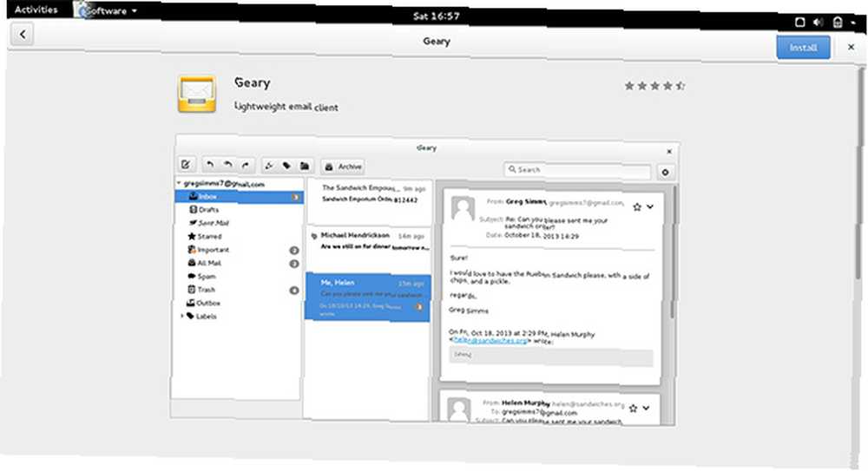The image size is (868, 471).
Task: Open the Activities overview
Action: (36, 10)
